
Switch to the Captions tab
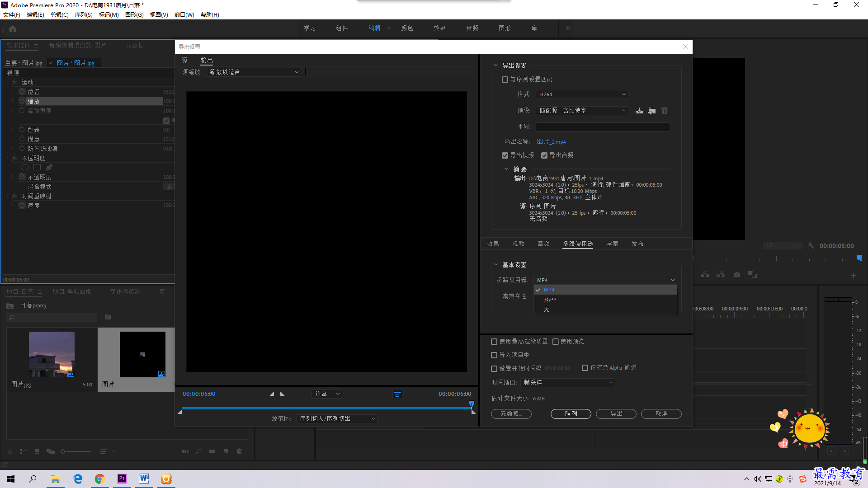click(x=612, y=244)
